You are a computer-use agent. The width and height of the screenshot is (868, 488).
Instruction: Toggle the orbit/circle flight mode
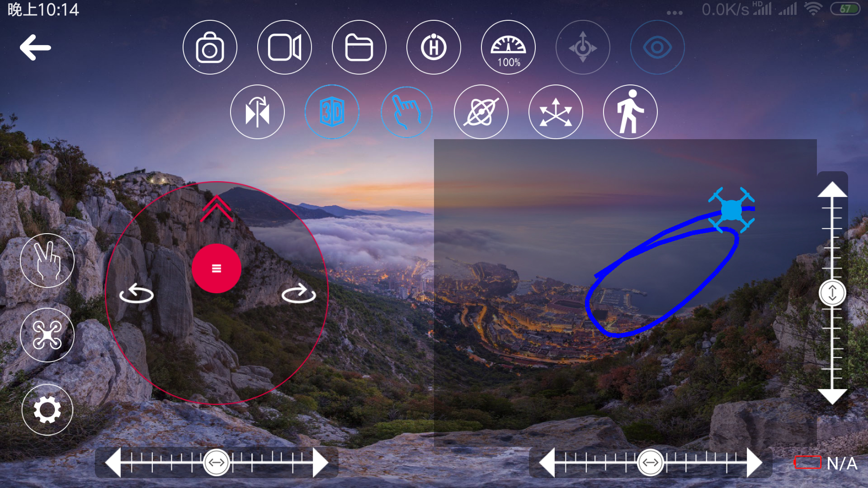point(481,111)
